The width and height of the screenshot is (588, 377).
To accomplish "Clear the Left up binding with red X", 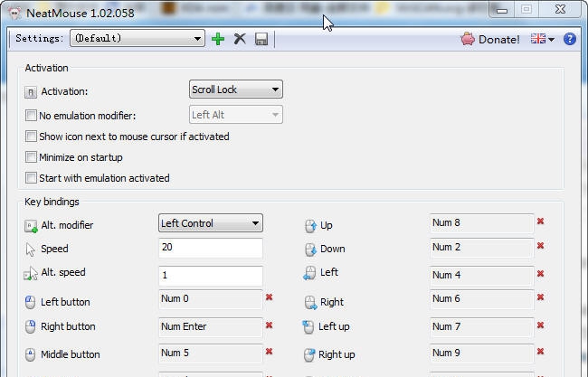I will (540, 325).
